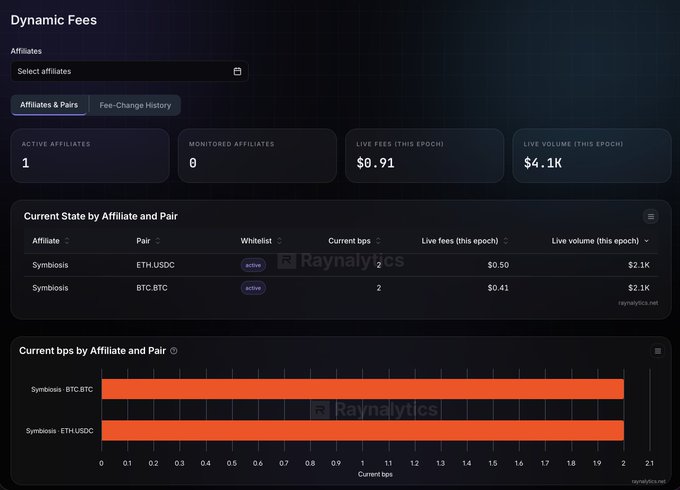Viewport: 680px width, 490px height.
Task: Select the Symbiosis cell in ETH.USDC row
Action: pos(50,265)
